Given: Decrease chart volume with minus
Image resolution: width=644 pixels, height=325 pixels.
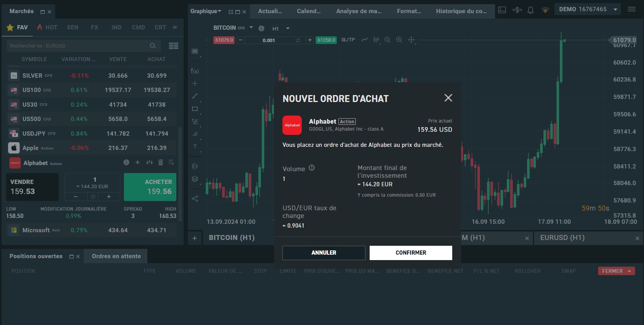Looking at the screenshot, I should [240, 40].
